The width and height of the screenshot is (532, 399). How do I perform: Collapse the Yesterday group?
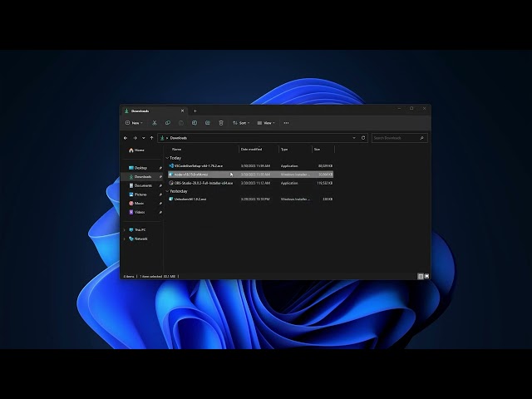[167, 191]
